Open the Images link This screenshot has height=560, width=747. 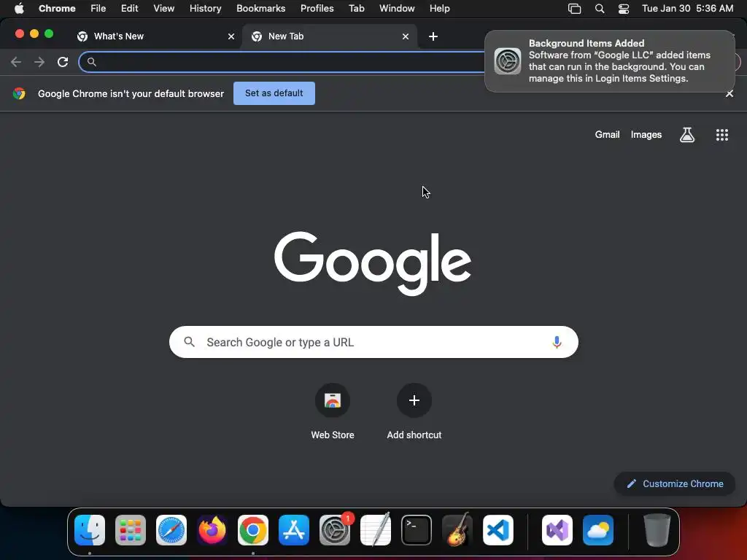pos(646,135)
